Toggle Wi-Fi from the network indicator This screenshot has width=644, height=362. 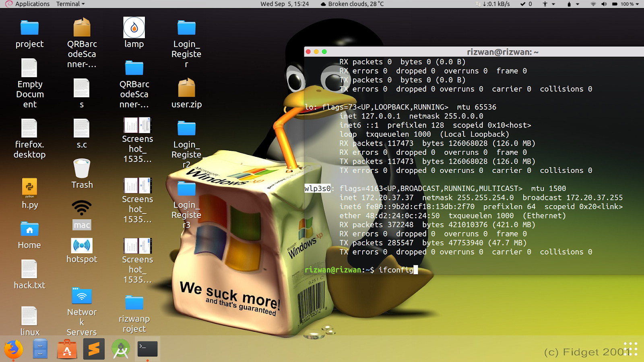click(594, 4)
